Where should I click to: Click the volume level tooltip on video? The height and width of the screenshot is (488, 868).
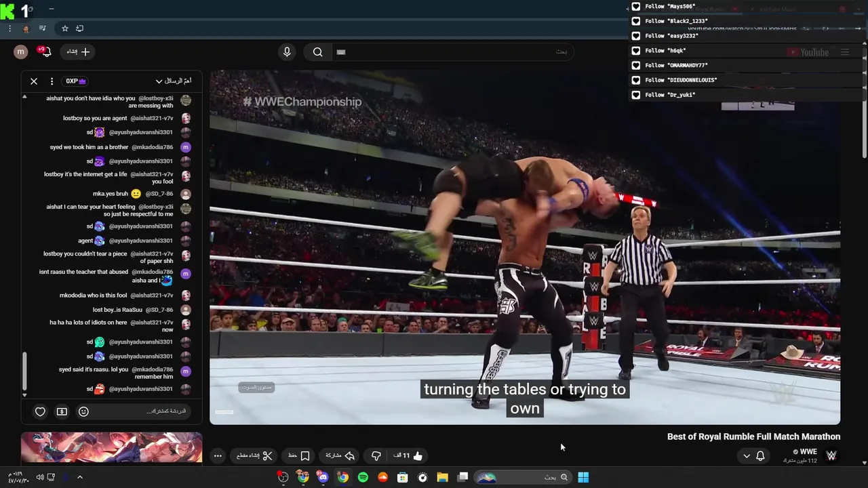click(x=256, y=388)
